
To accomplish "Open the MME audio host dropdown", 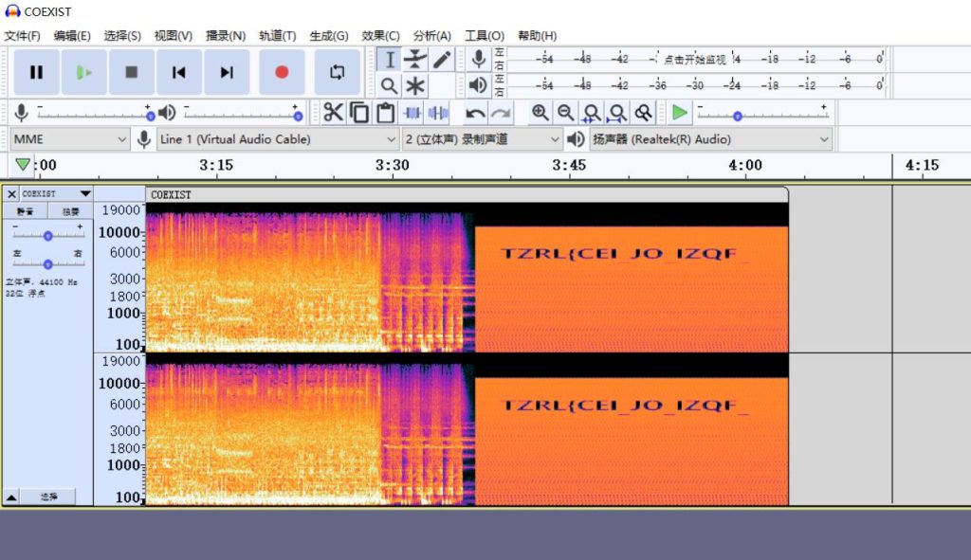I will click(x=70, y=139).
